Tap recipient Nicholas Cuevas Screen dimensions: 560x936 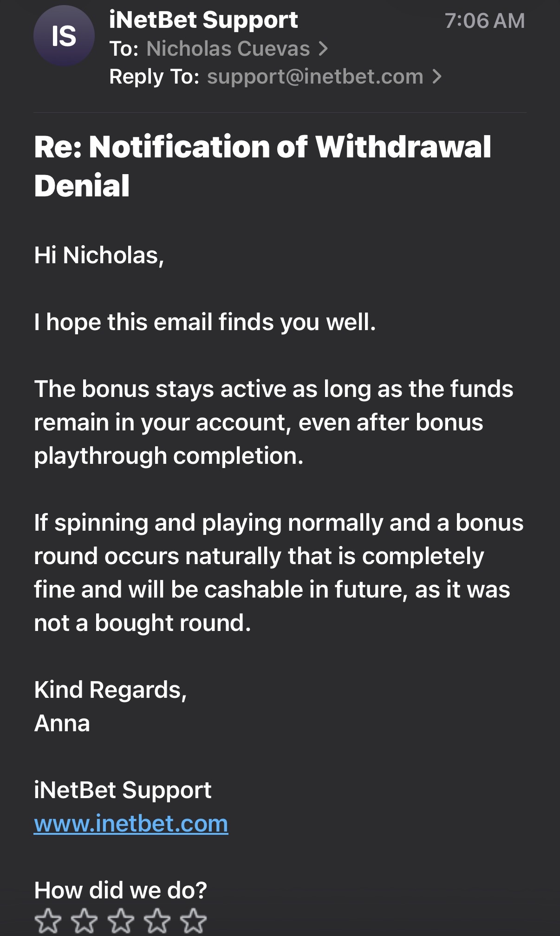coord(228,48)
